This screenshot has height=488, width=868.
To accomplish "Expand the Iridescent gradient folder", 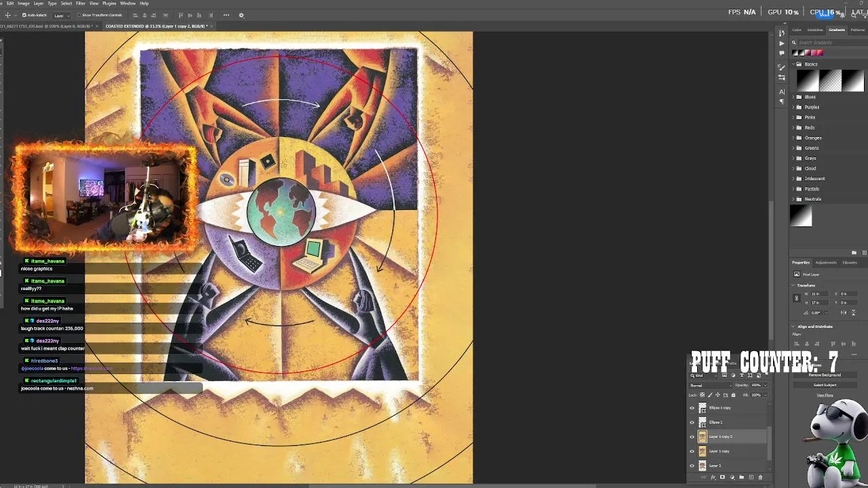I will click(793, 178).
